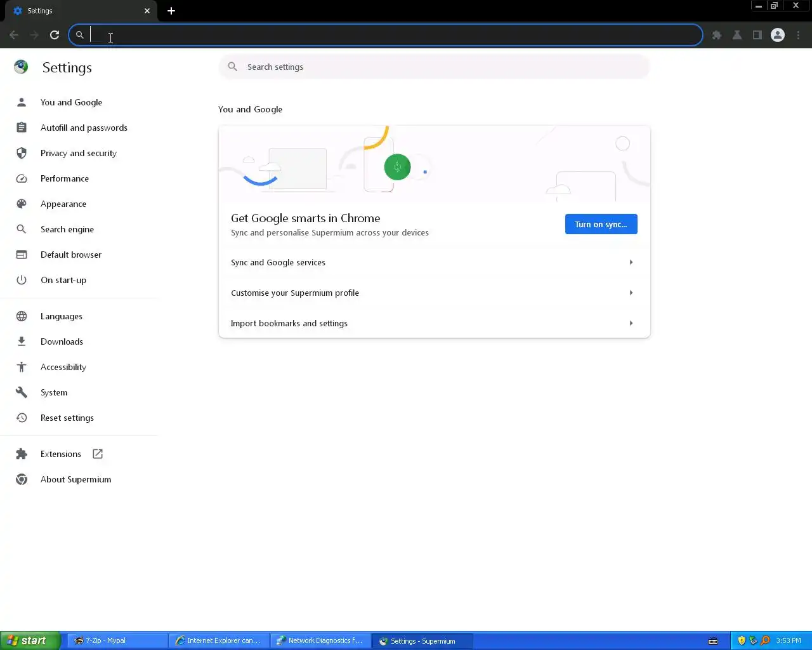Click the Chrome Labs flask icon
The width and height of the screenshot is (812, 650).
coord(737,35)
